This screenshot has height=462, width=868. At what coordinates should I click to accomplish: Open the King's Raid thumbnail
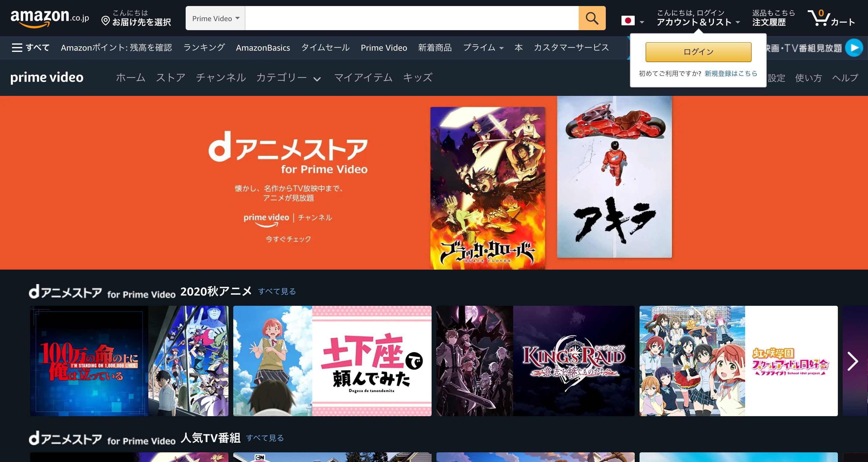(x=535, y=361)
